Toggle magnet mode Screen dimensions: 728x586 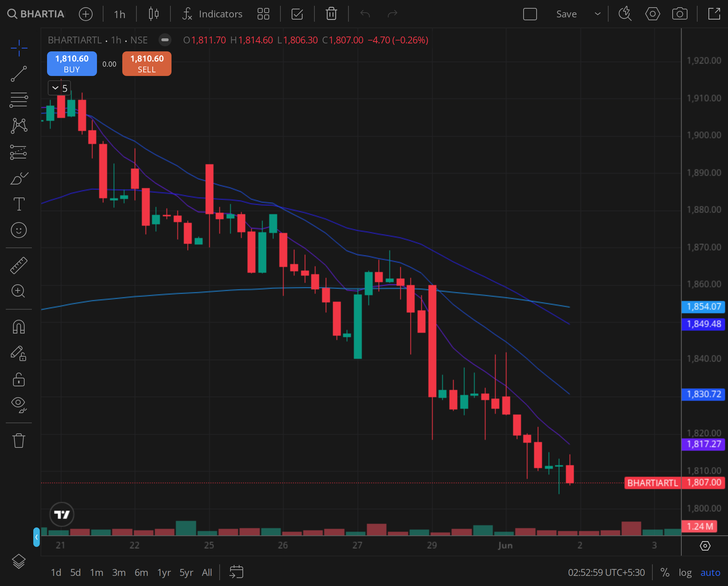coord(19,327)
